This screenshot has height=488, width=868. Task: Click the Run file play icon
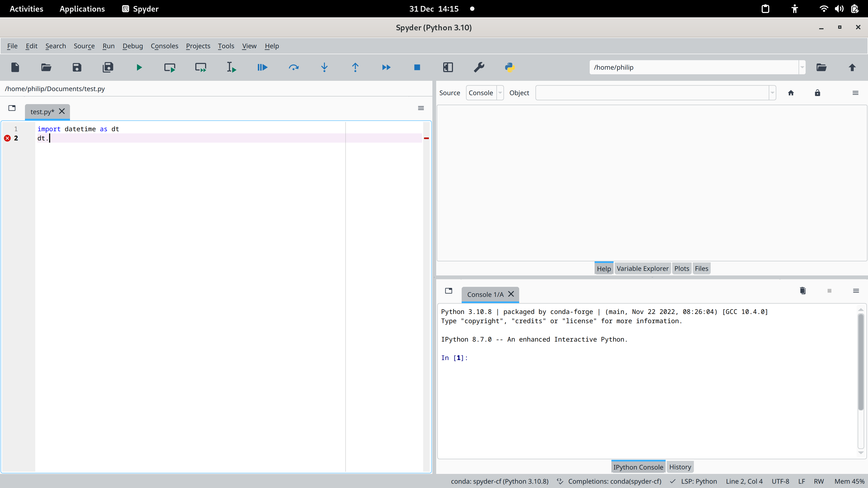[139, 67]
